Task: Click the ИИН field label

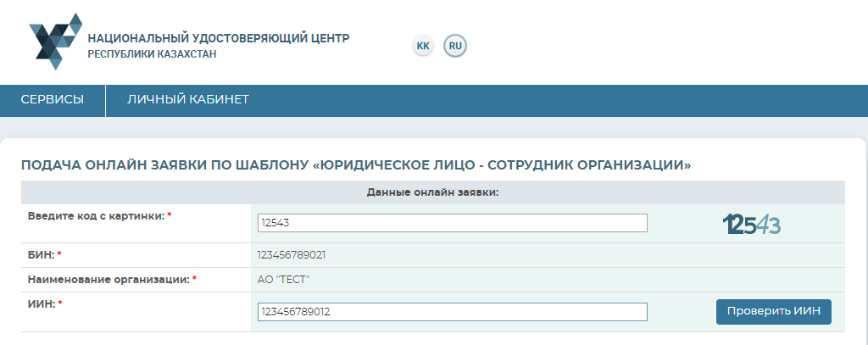Action: click(x=42, y=303)
